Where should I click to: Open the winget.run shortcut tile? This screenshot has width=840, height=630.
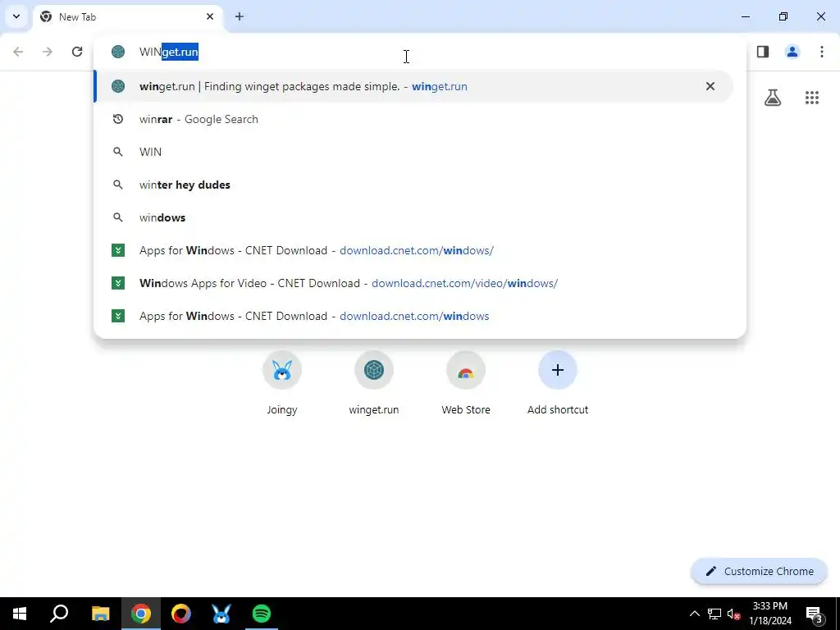coord(374,383)
